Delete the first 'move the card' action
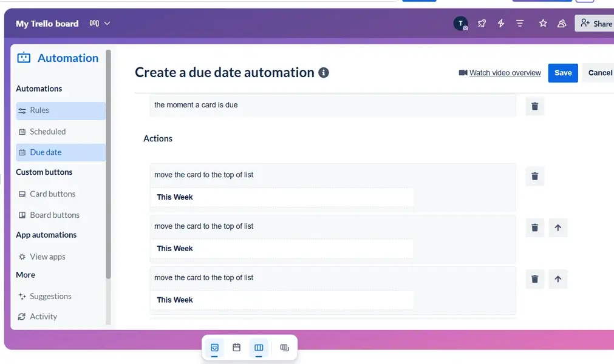This screenshot has width=614, height=364. pyautogui.click(x=534, y=176)
